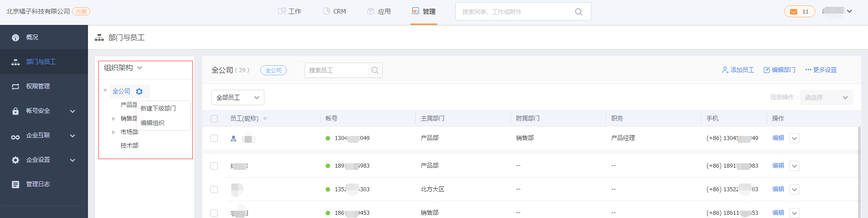Click the 产品经理 cell
This screenshot has width=868, height=218.
click(x=623, y=138)
